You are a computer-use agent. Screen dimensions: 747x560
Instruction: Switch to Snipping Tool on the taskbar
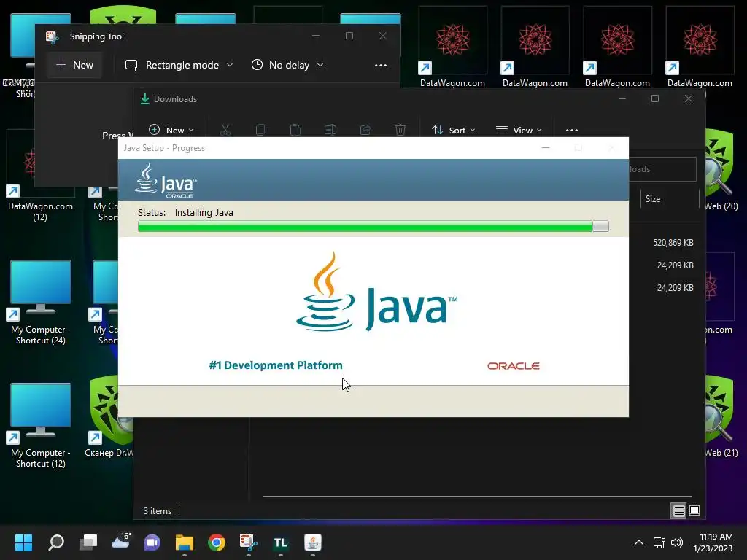point(249,542)
